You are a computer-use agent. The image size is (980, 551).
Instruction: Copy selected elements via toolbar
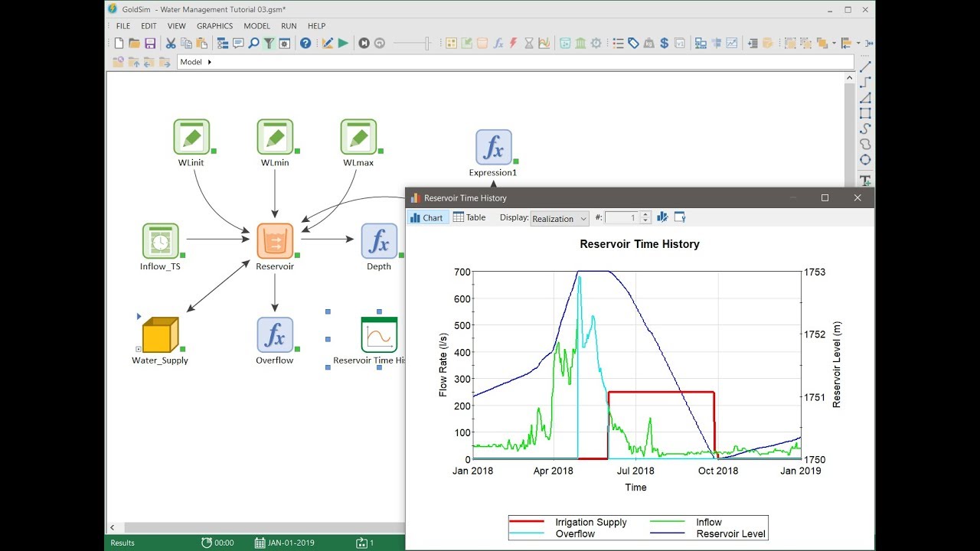point(186,44)
